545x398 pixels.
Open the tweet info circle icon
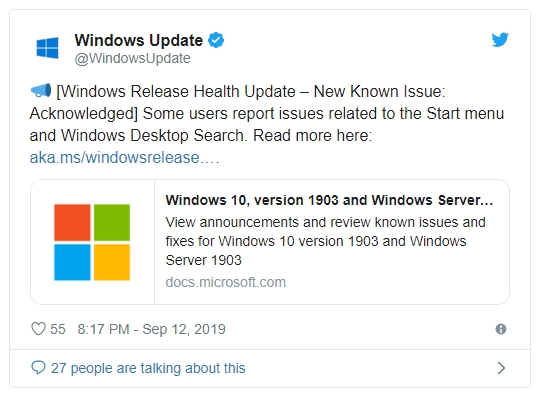tap(501, 329)
